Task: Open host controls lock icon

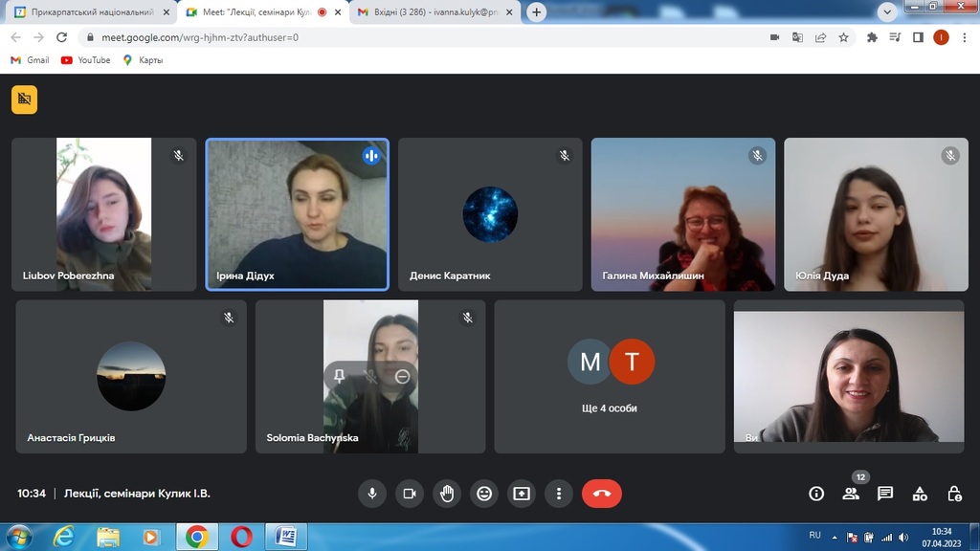Action: tap(954, 494)
